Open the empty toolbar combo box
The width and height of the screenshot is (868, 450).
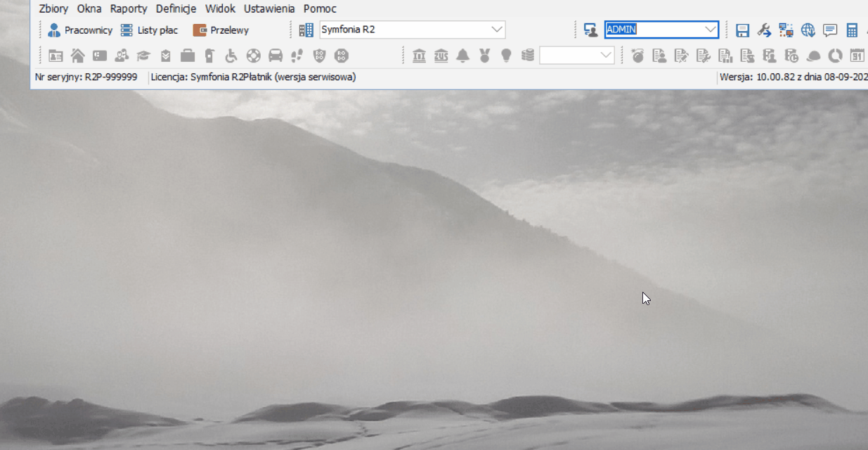point(577,56)
